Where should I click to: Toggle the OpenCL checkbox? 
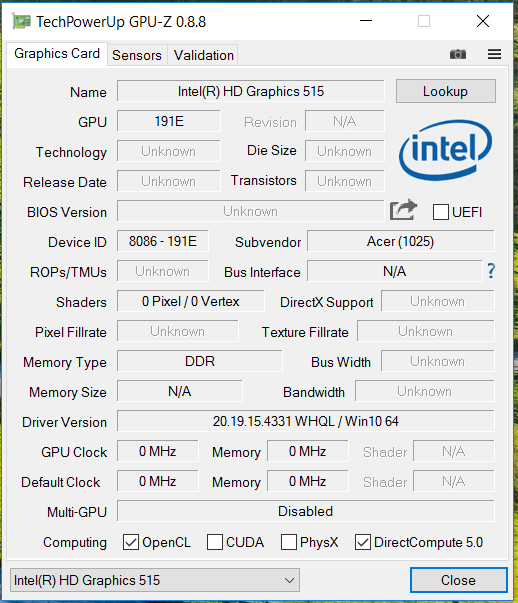131,542
